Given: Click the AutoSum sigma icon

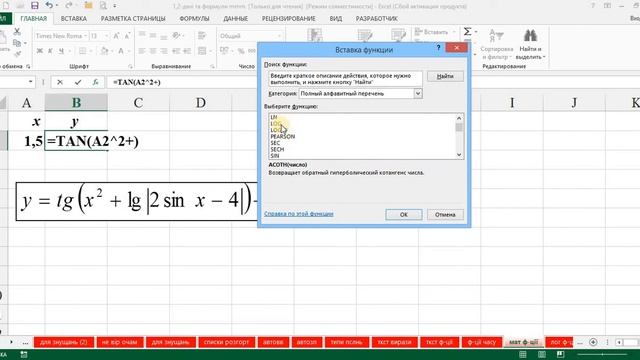Looking at the screenshot, I should coord(467,31).
